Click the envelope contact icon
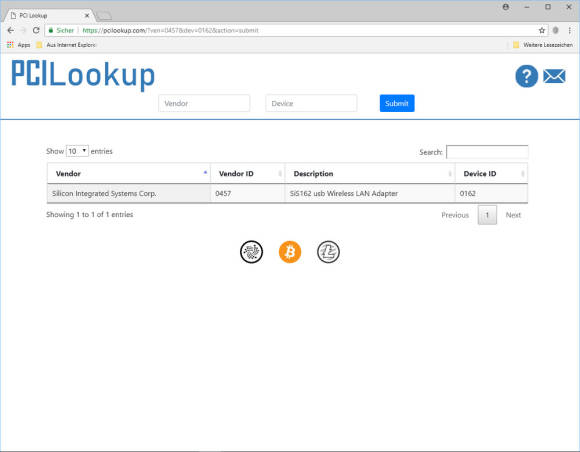The height and width of the screenshot is (452, 580). coord(554,76)
